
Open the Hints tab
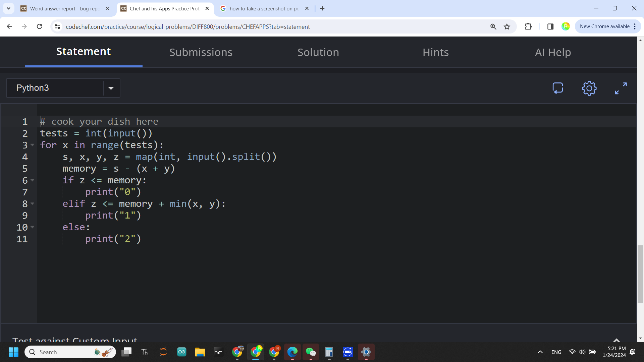[435, 52]
